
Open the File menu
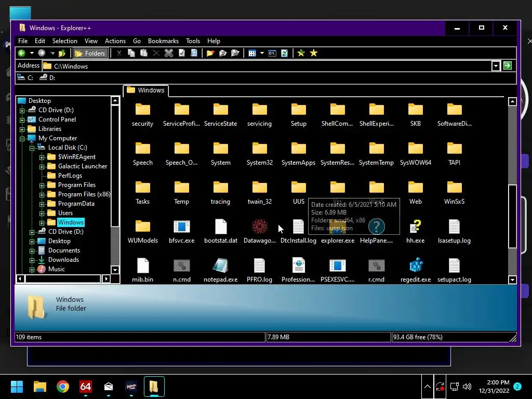pyautogui.click(x=23, y=41)
